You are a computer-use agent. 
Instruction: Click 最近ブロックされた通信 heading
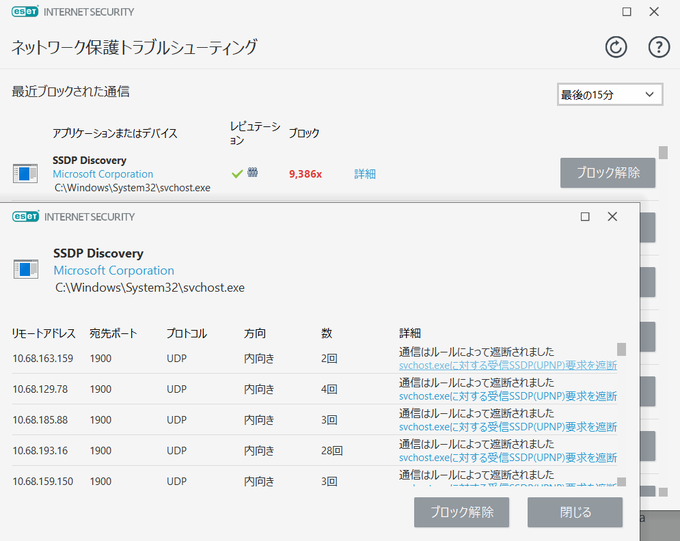70,92
